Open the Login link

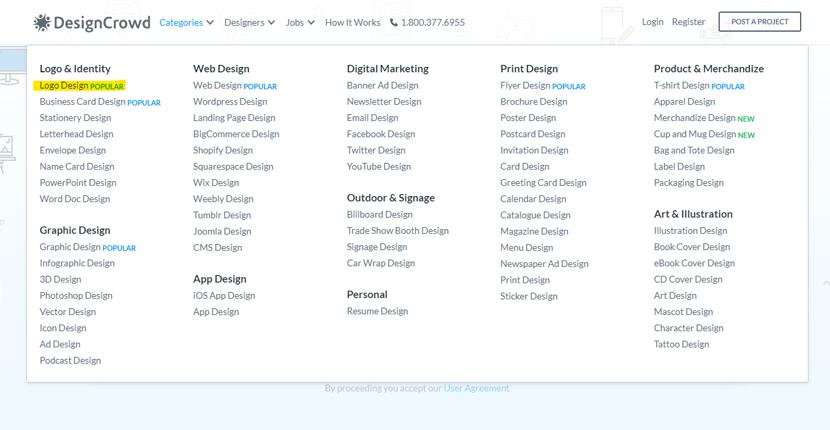coord(652,22)
